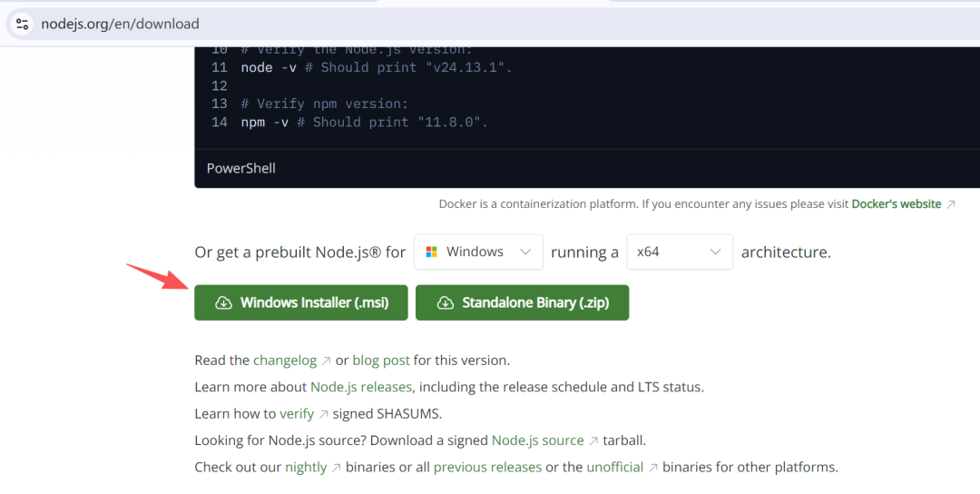Open the x64 architecture dropdown
Screen dimensions: 980x494
coord(679,252)
